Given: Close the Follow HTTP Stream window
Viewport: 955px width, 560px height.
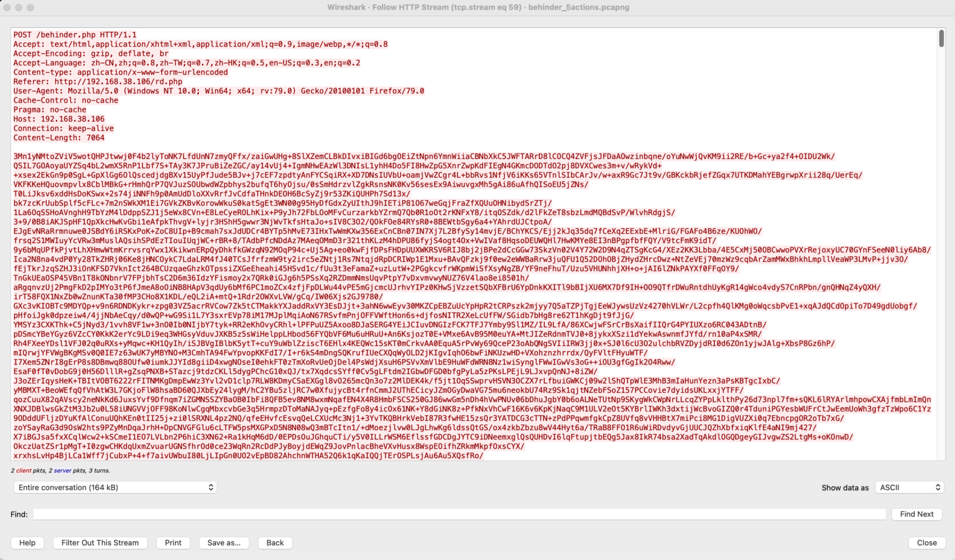Looking at the screenshot, I should pos(927,543).
